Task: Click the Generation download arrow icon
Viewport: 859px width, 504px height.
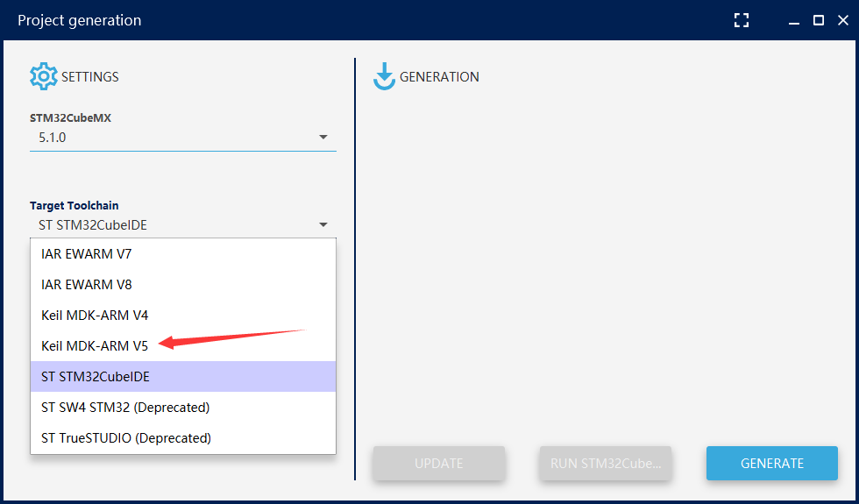Action: coord(384,76)
